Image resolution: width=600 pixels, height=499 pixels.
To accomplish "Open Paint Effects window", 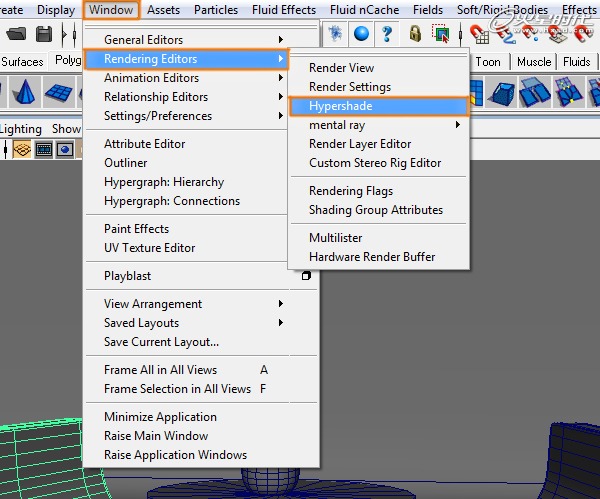I will click(186, 229).
